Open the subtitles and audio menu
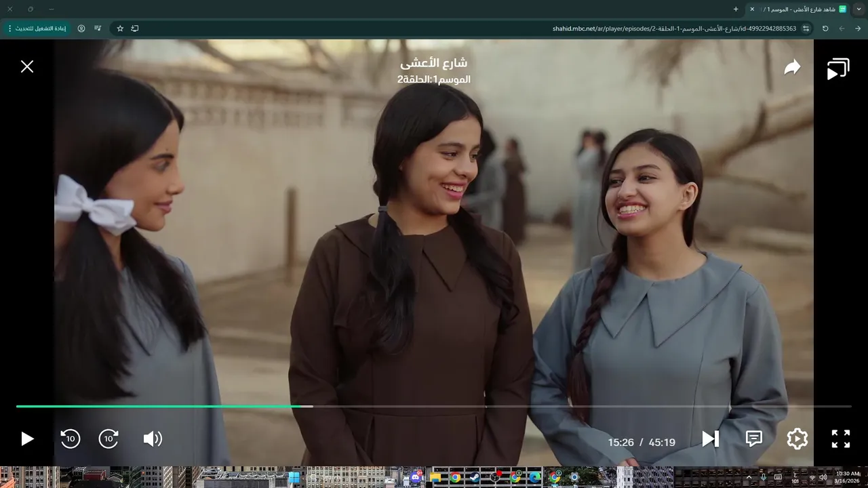Image resolution: width=868 pixels, height=488 pixels. 754,439
